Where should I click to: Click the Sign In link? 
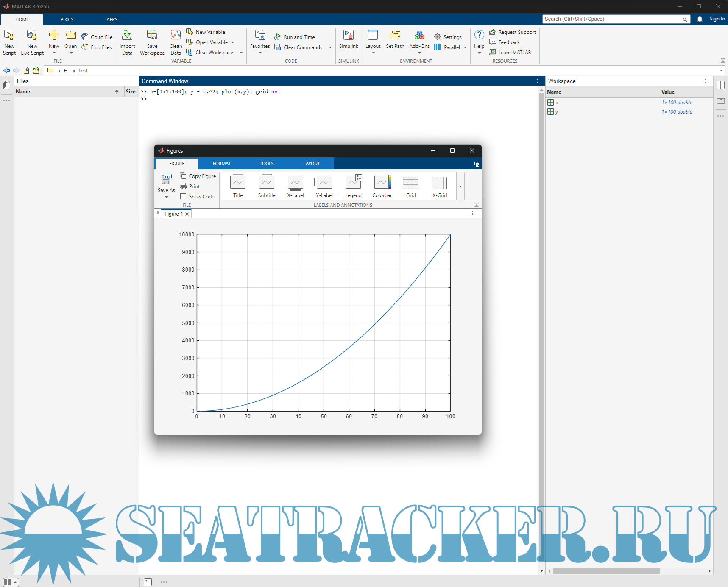click(x=717, y=19)
